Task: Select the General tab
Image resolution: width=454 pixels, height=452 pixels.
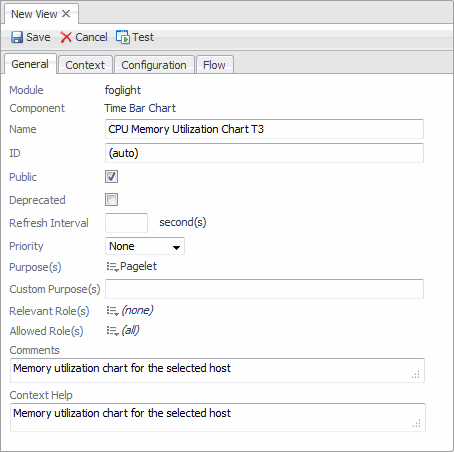Action: 30,64
